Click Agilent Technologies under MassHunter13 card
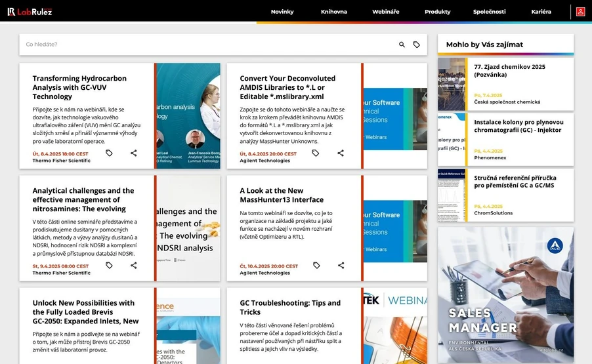Image resolution: width=592 pixels, height=364 pixels. (x=264, y=273)
